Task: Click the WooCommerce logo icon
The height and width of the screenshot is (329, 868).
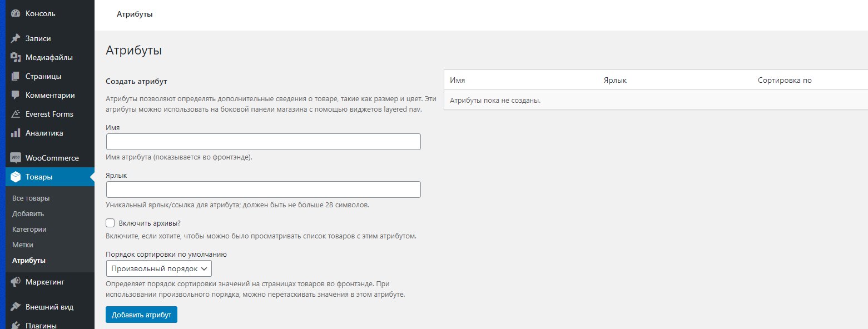Action: point(16,158)
